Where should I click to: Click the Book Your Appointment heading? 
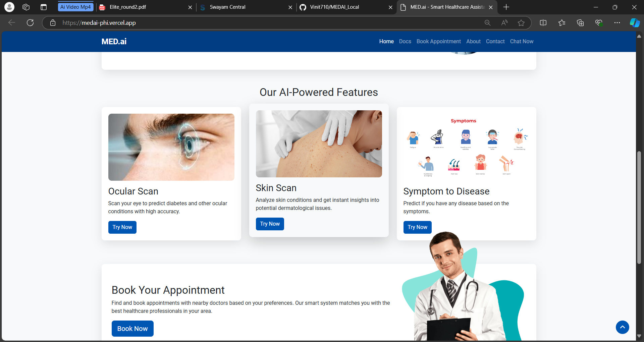pos(168,290)
